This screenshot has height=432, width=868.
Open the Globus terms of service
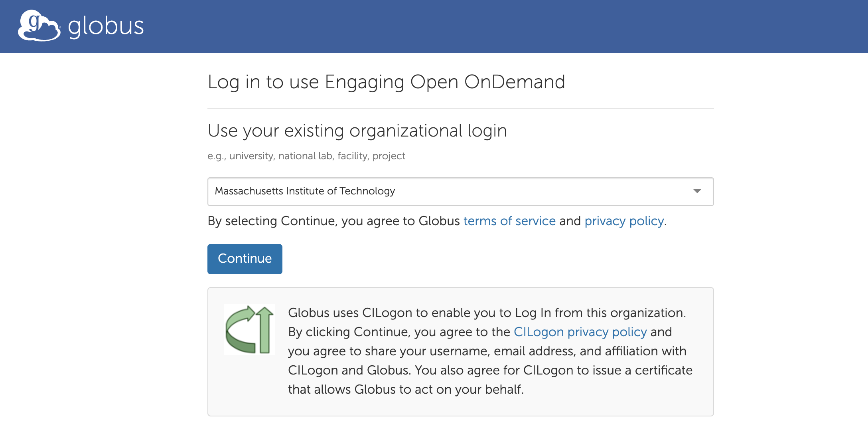[x=509, y=221]
